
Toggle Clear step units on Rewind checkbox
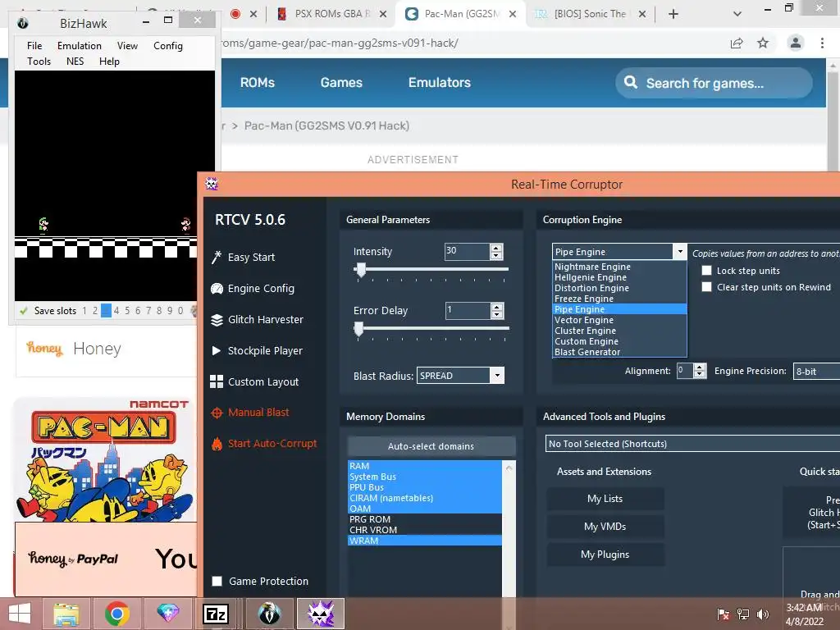706,287
